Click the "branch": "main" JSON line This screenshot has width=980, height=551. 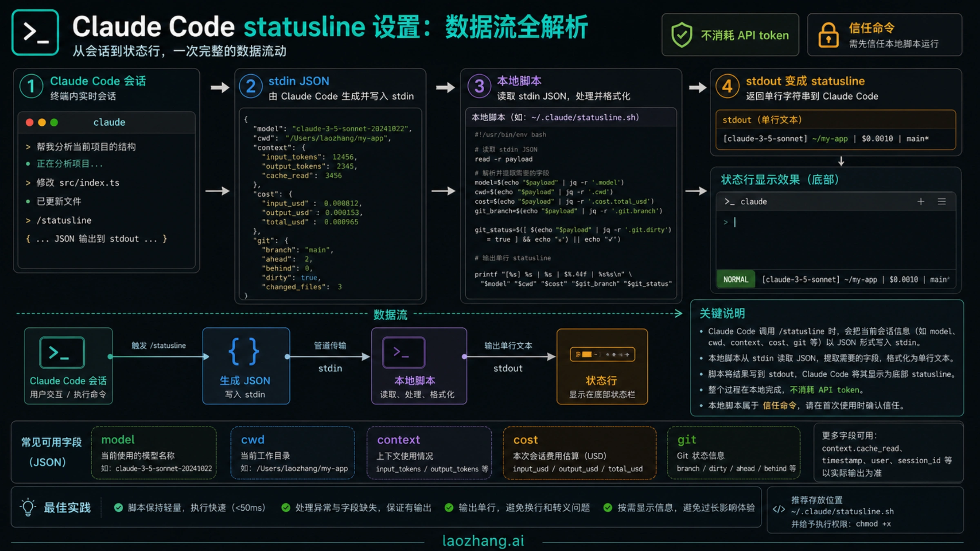pos(297,249)
